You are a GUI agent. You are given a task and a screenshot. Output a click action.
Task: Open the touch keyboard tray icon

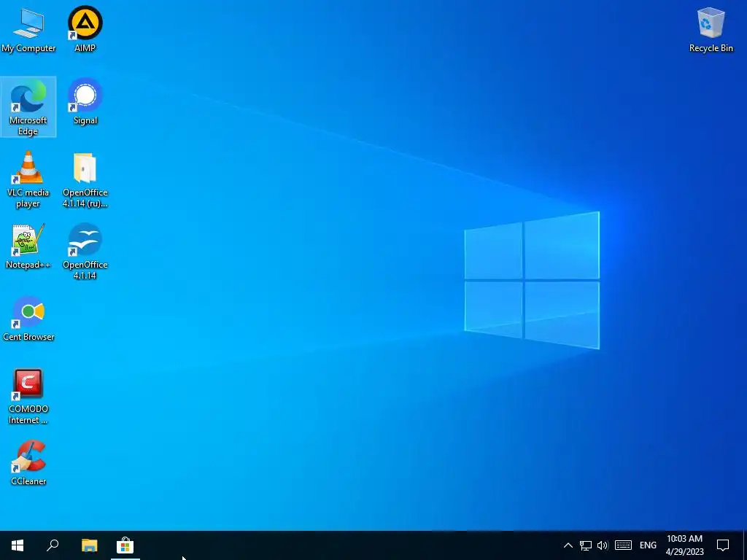623,545
